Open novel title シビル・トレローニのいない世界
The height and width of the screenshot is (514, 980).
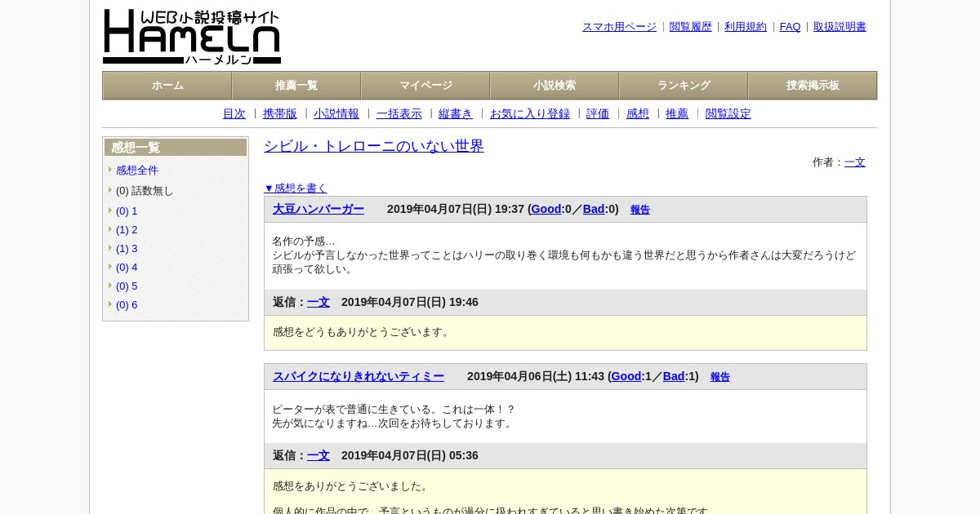(374, 146)
